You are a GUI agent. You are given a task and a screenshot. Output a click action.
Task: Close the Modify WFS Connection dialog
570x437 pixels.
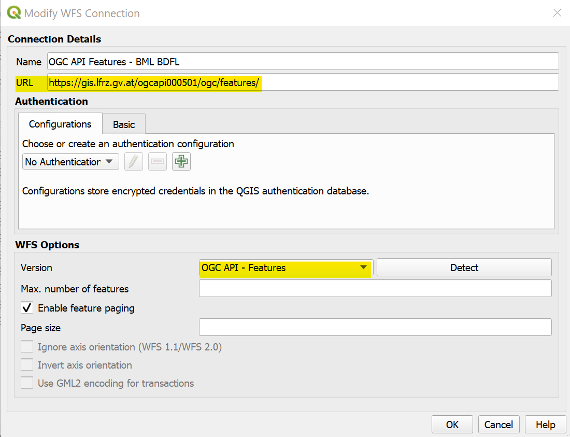click(557, 13)
